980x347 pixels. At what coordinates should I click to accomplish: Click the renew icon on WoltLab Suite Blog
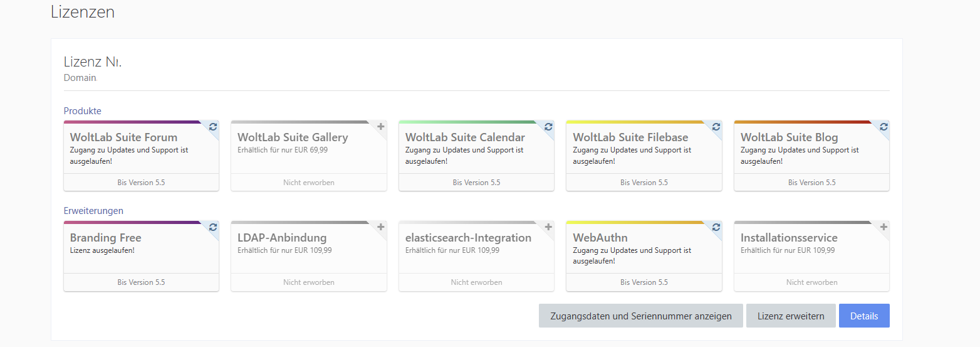tap(884, 127)
